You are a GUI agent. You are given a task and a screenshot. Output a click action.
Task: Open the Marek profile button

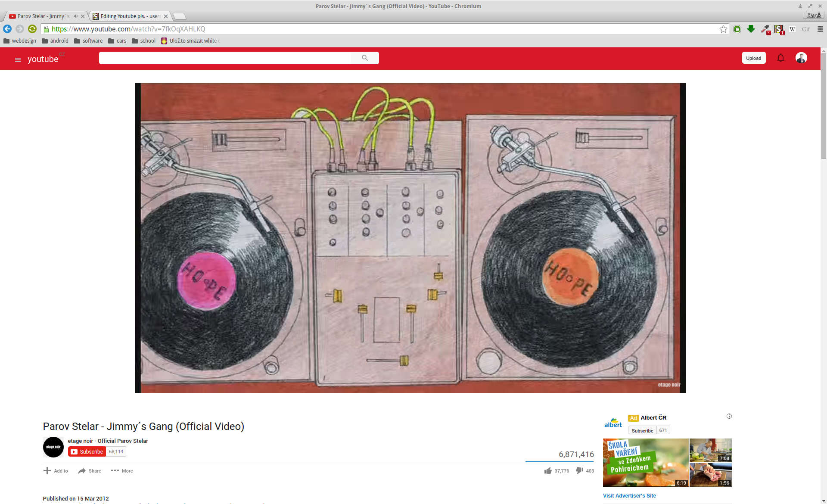813,15
